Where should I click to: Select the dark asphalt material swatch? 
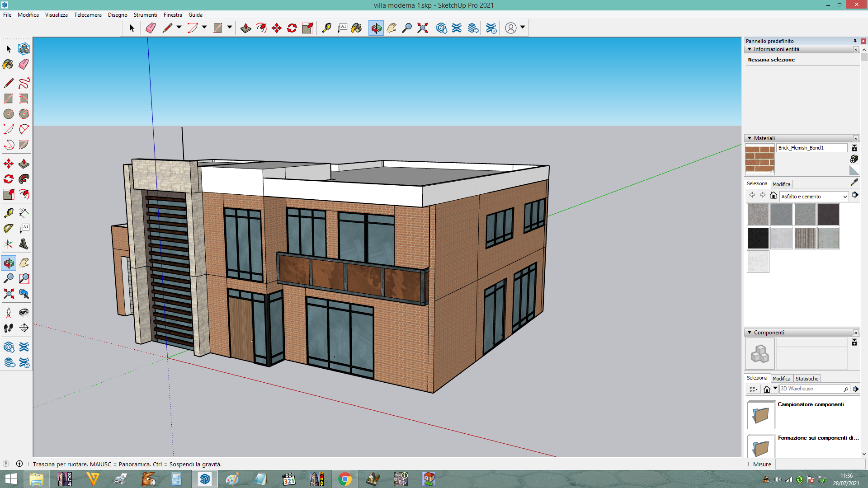click(x=828, y=215)
